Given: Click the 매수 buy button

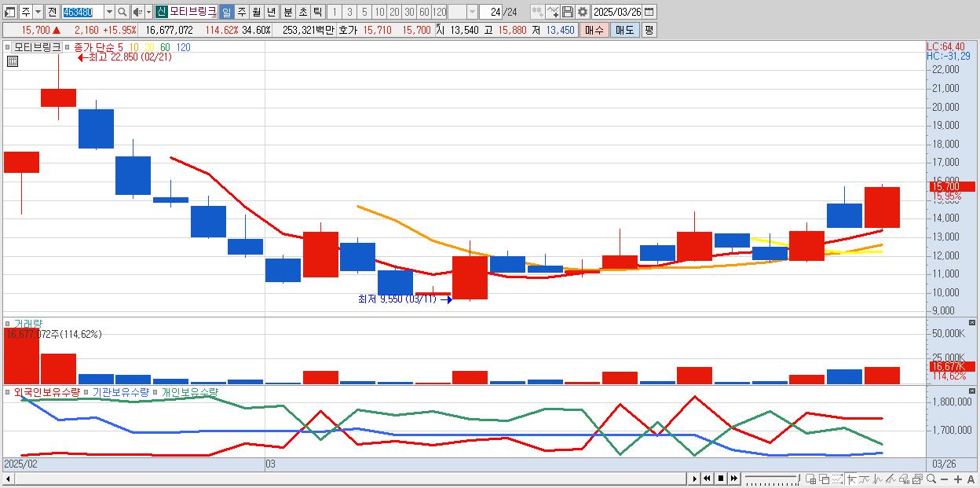Looking at the screenshot, I should point(594,30).
